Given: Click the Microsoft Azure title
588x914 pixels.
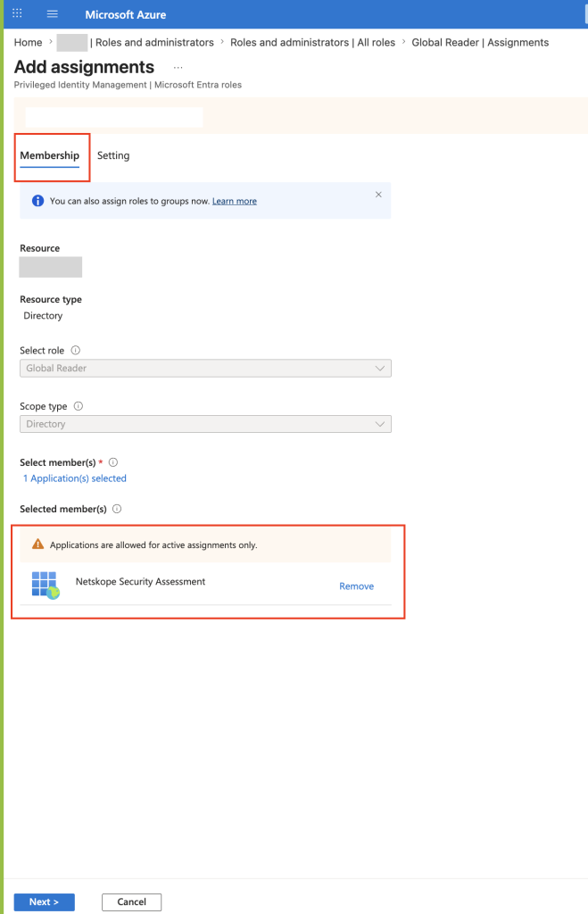Looking at the screenshot, I should point(125,14).
